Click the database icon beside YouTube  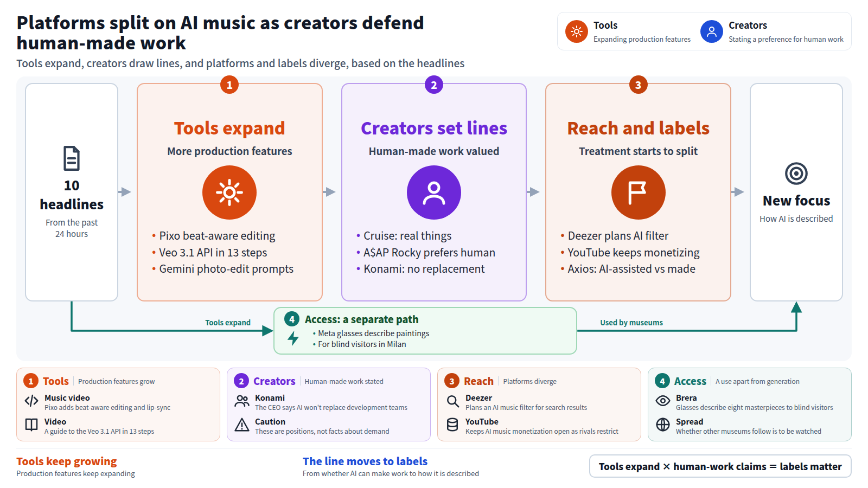(452, 425)
